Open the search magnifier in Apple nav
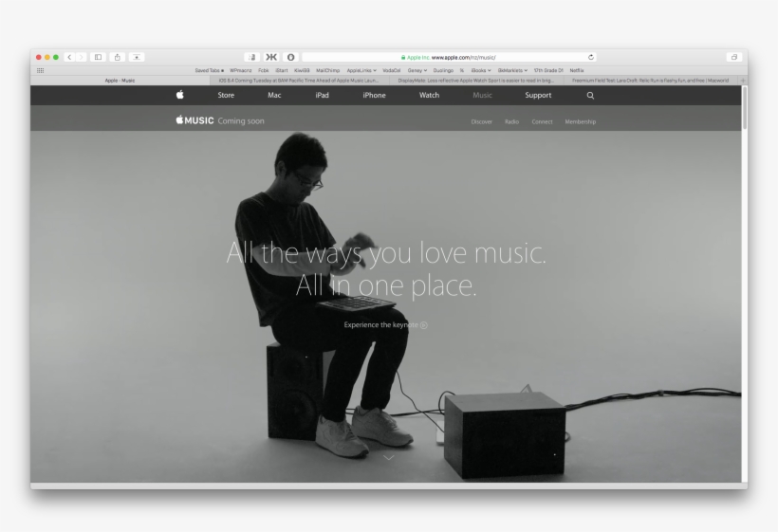 [590, 95]
